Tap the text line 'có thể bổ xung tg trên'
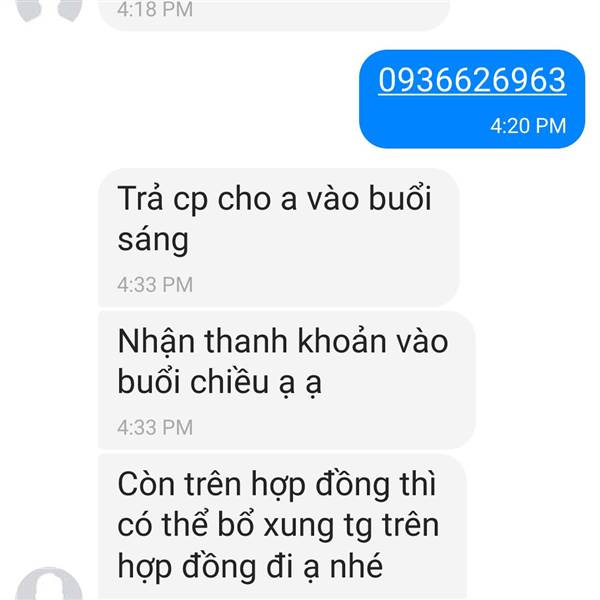600x600 pixels. click(278, 525)
